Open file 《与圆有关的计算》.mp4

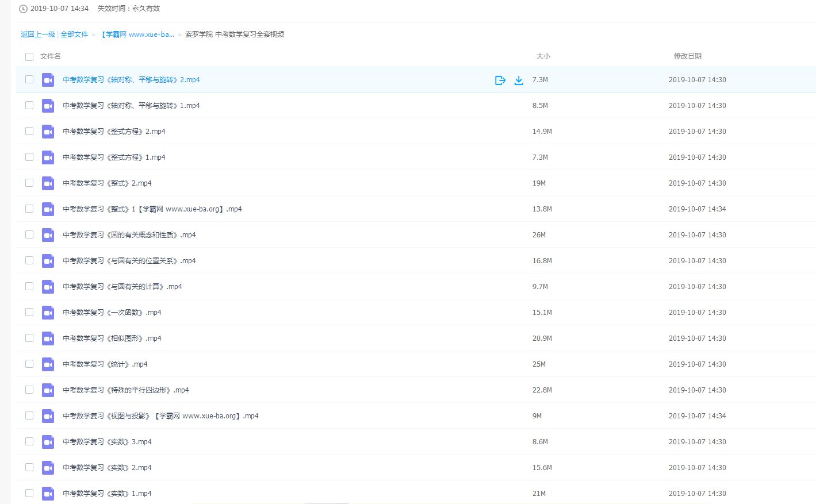122,287
